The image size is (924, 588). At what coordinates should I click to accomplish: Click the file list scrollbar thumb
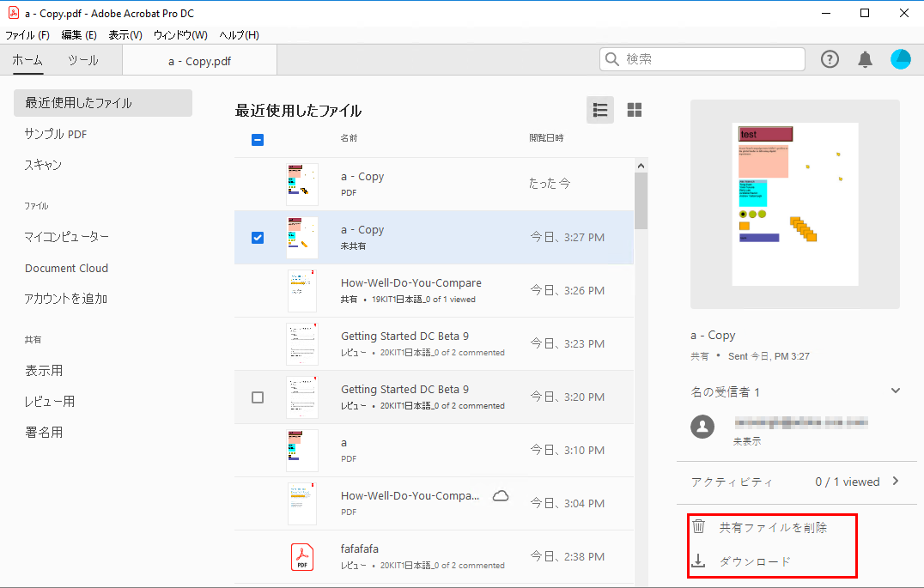[641, 201]
